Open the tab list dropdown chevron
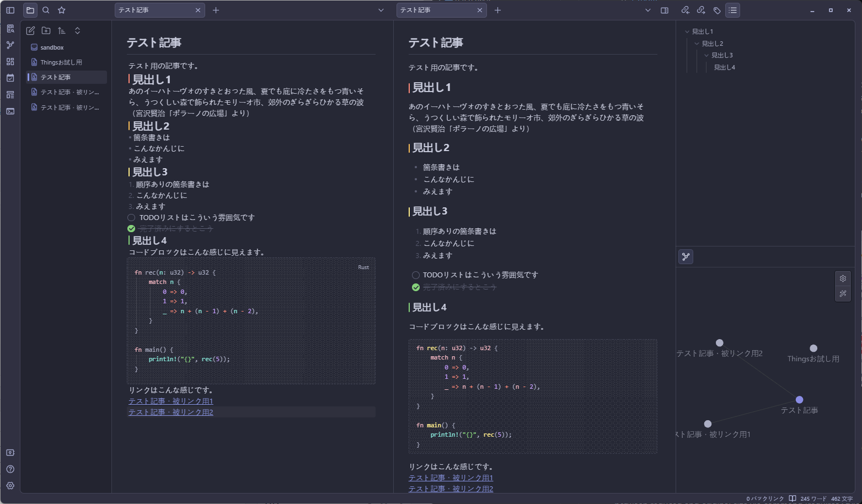This screenshot has width=862, height=504. click(x=381, y=10)
